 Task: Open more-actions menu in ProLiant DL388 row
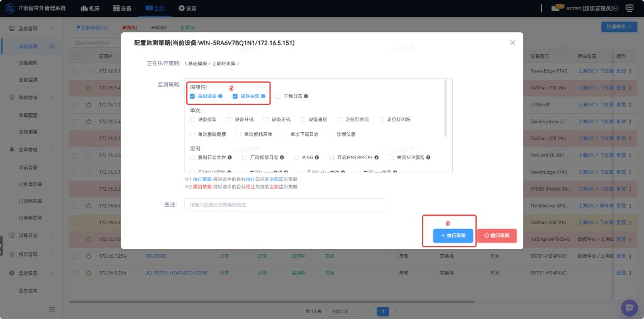point(630,155)
